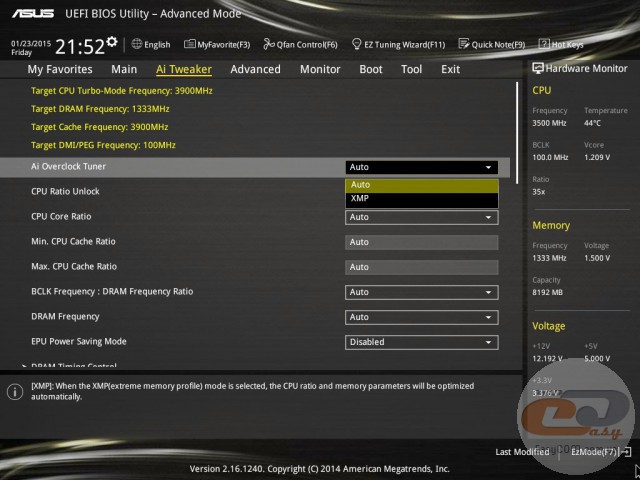Click the CPU ratio value 35x
Viewport: 640px width, 480px height.
click(x=538, y=191)
